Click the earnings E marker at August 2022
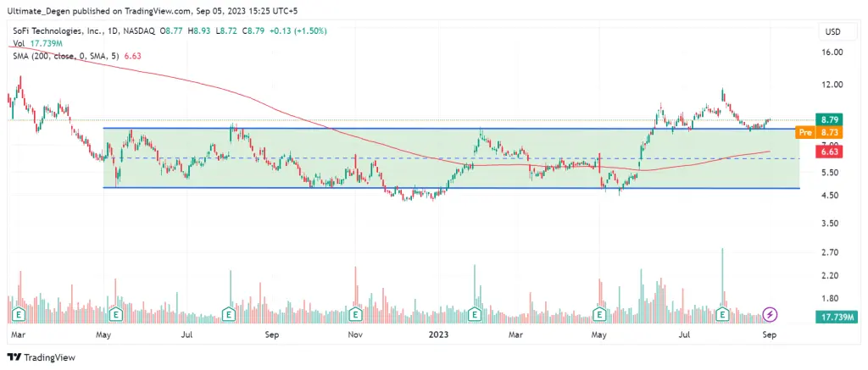Image resolution: width=868 pixels, height=370 pixels. click(x=228, y=315)
